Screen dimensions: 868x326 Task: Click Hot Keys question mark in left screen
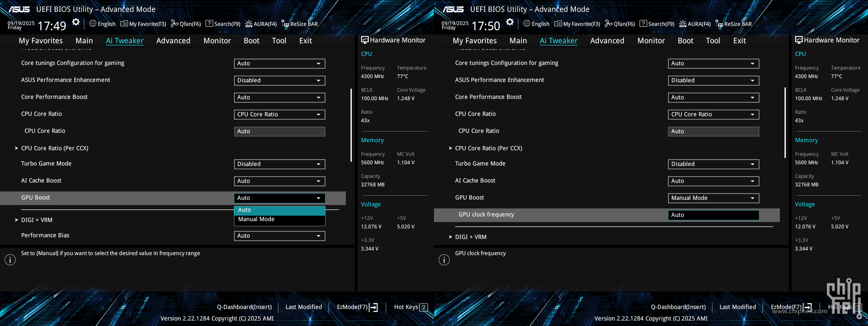tap(423, 307)
